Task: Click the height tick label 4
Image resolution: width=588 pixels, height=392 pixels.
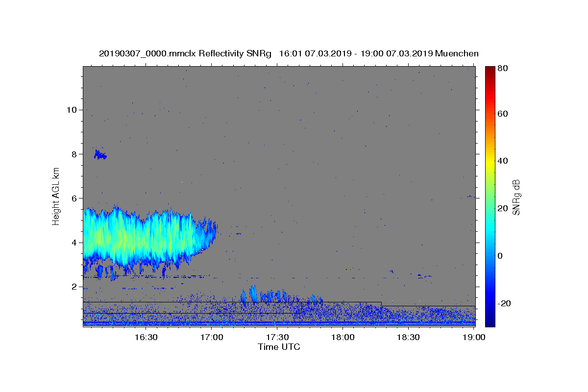Action: tap(74, 243)
